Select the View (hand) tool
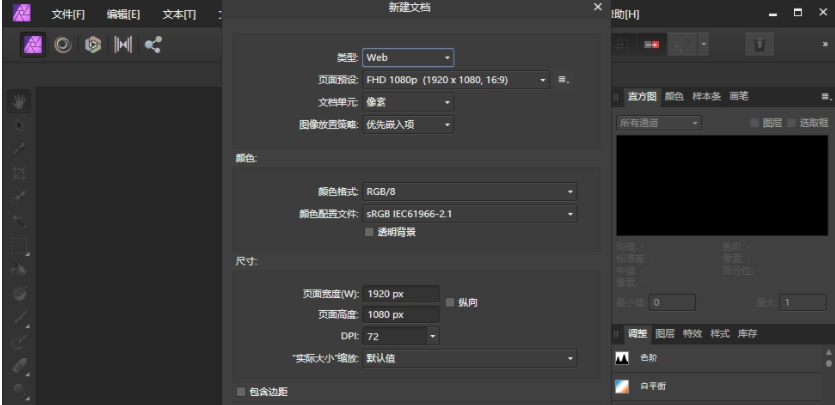The height and width of the screenshot is (405, 835). (x=20, y=101)
